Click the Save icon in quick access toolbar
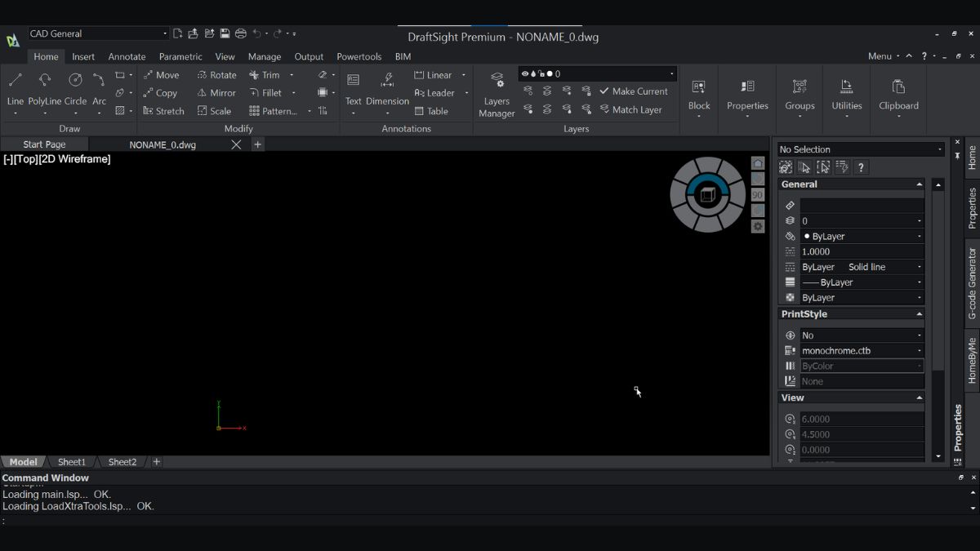Screen dimensions: 980x551 tap(225, 33)
